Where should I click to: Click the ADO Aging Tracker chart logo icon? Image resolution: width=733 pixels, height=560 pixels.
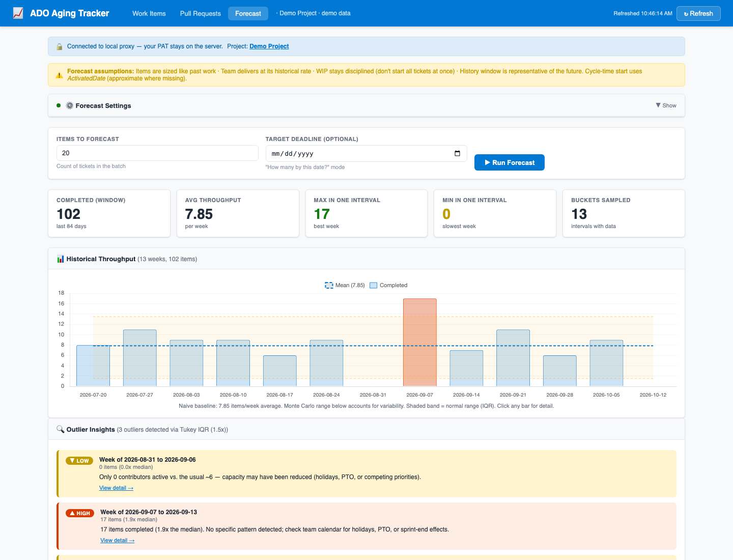[18, 13]
